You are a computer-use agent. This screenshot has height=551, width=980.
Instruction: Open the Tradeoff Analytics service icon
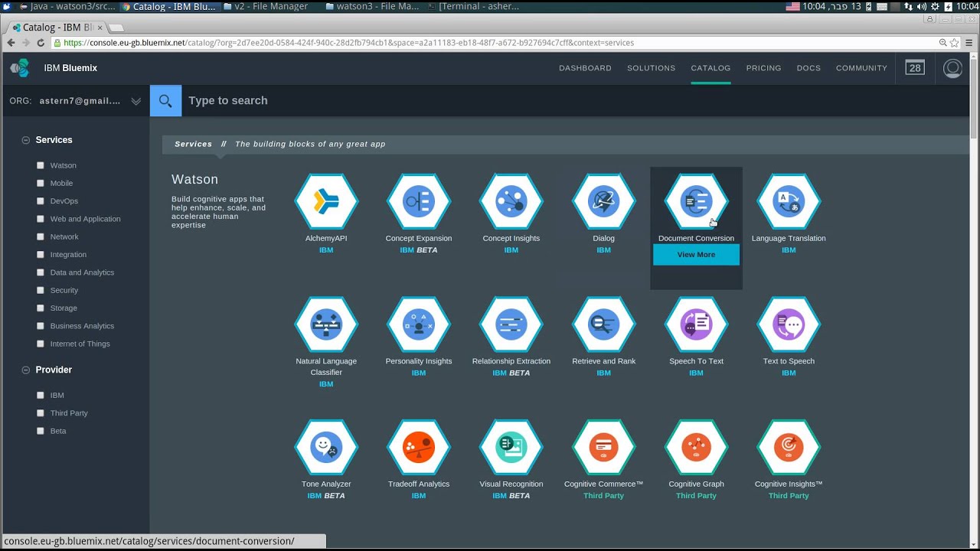coord(419,447)
